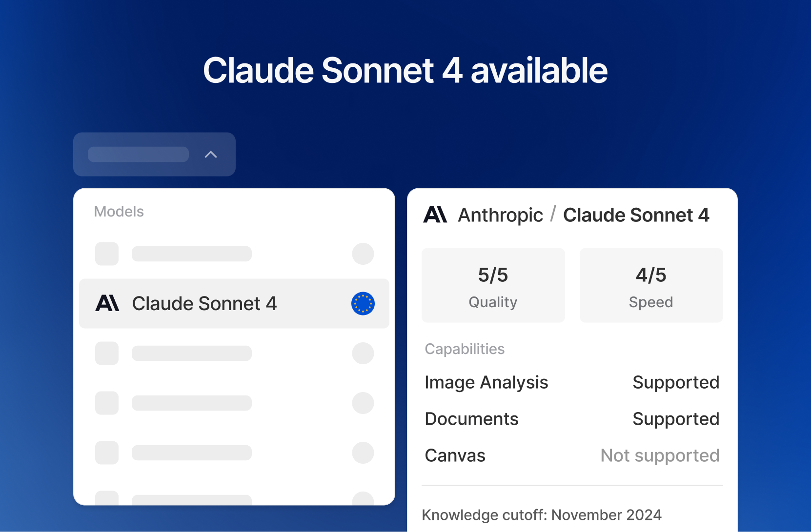The height and width of the screenshot is (532, 811).
Task: Click the Canvas Not supported status
Action: click(660, 455)
